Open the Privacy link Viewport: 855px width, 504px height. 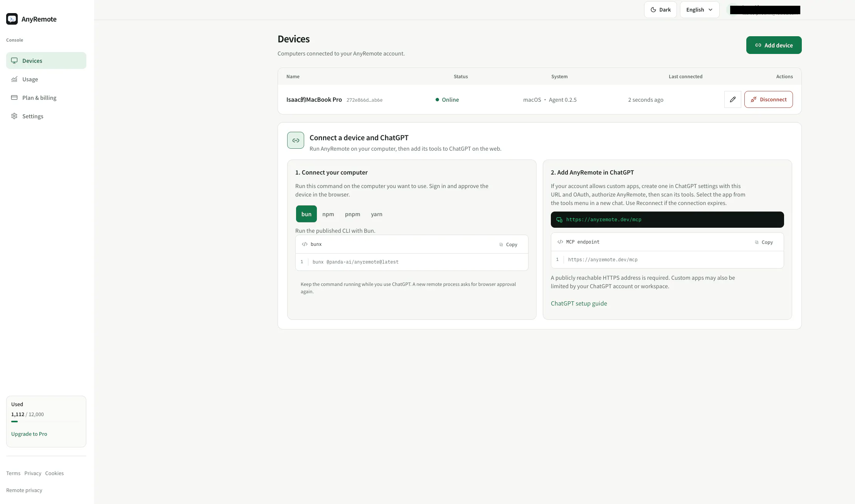pyautogui.click(x=33, y=473)
